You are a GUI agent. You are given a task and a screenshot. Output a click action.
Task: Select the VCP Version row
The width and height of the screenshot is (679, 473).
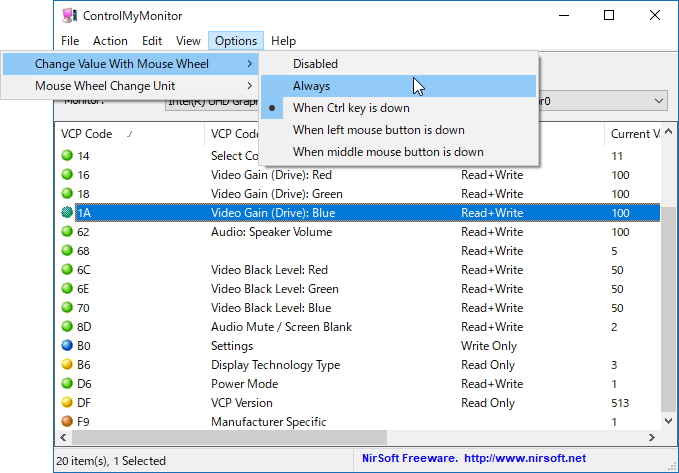point(358,403)
